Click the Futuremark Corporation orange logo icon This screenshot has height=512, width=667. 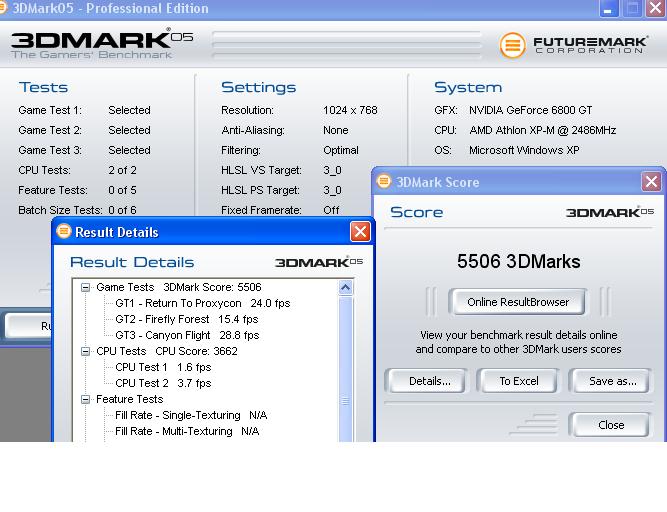tap(513, 45)
